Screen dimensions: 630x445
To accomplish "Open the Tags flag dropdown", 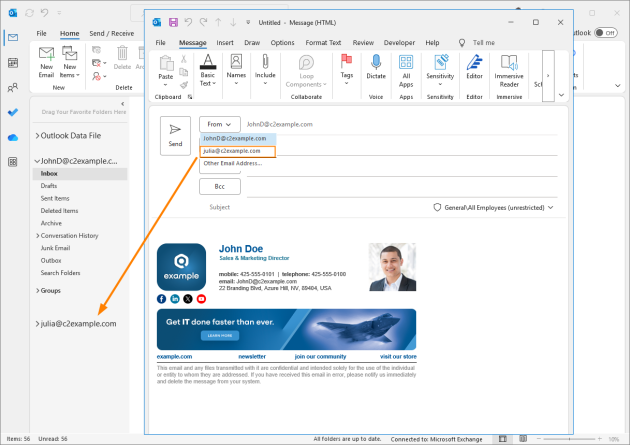I will (347, 70).
